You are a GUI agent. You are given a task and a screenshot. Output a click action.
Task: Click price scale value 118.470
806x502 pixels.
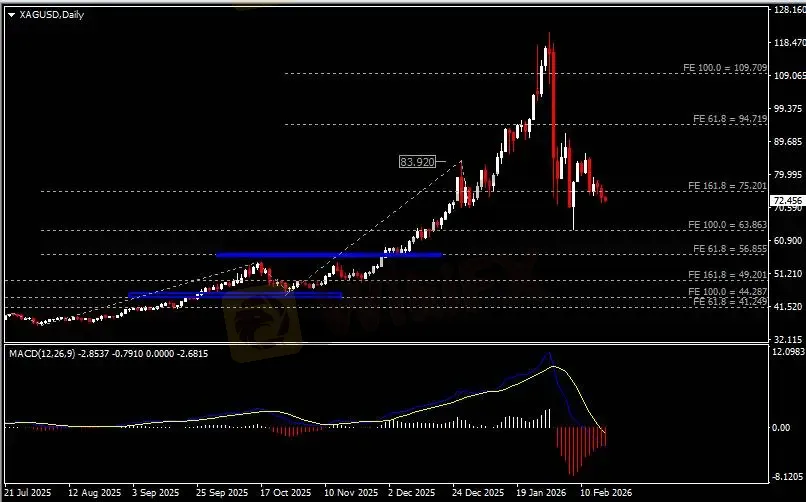point(790,43)
